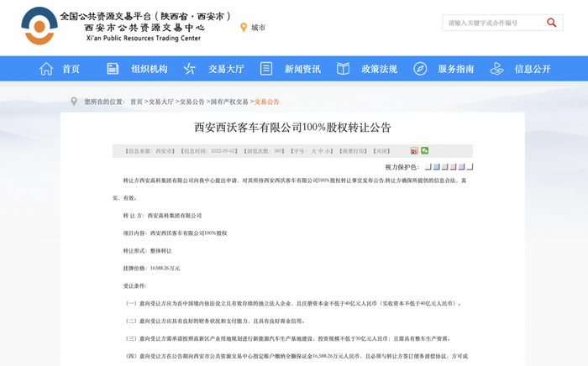
Task: Click the line 转让方: 西安高科集团有限公司
Action: tap(162, 216)
